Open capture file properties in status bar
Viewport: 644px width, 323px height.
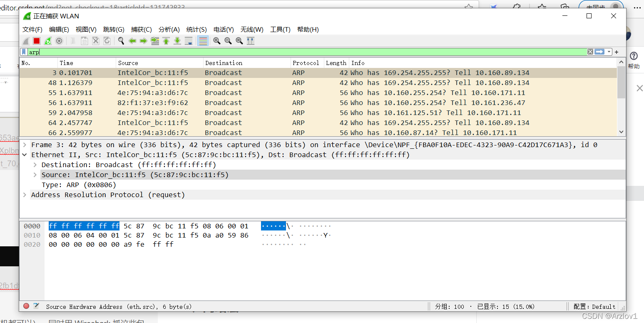tap(36, 306)
